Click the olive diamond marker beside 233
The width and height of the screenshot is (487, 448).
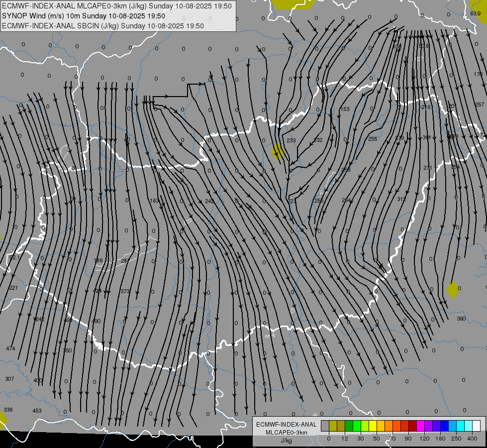click(278, 152)
